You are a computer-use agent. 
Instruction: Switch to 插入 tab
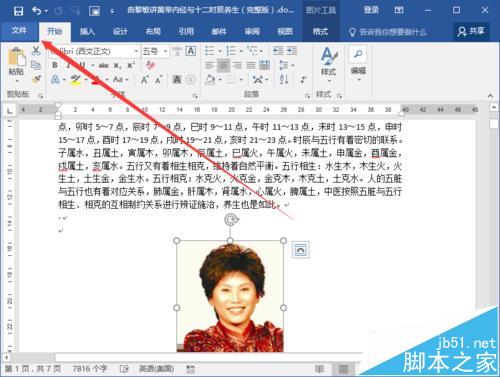pos(87,32)
